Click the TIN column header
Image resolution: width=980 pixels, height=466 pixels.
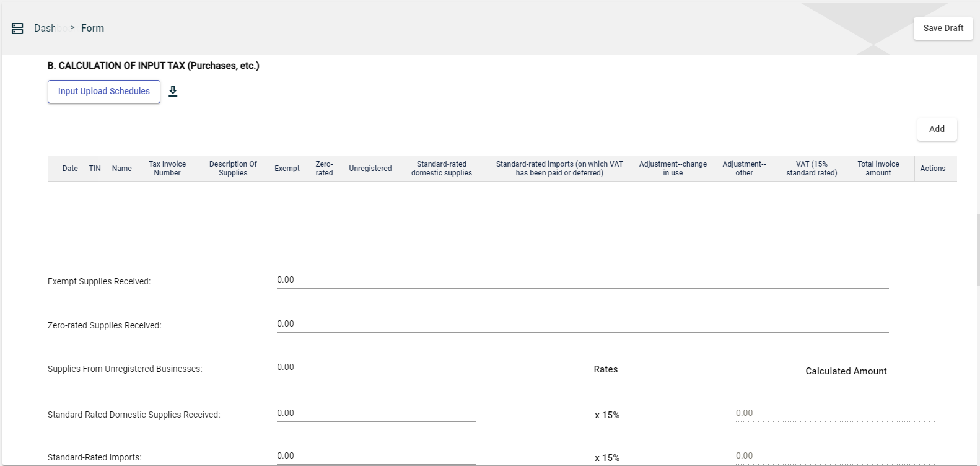click(x=95, y=169)
